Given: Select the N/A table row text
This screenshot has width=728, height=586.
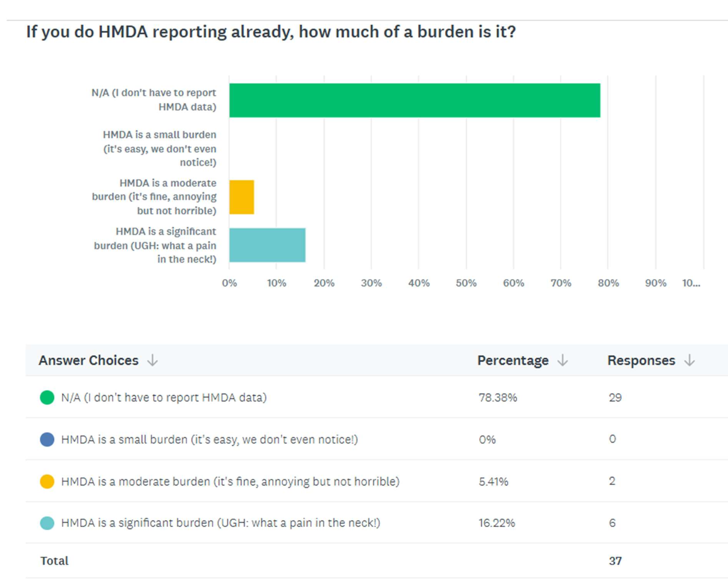Looking at the screenshot, I should click(x=163, y=397).
